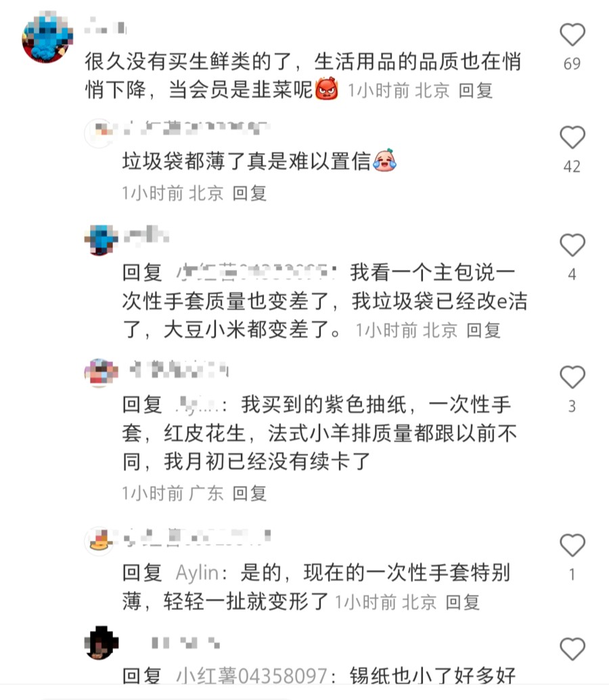Like the reply to Aylin with 1 like
Image resolution: width=609 pixels, height=700 pixels.
572,545
